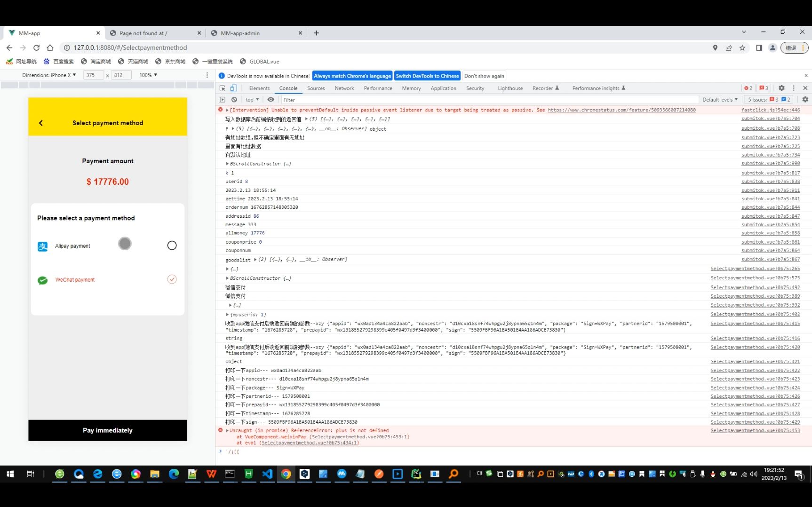The height and width of the screenshot is (507, 812).
Task: Click Switch DevTools to Chinese button
Action: tap(427, 76)
